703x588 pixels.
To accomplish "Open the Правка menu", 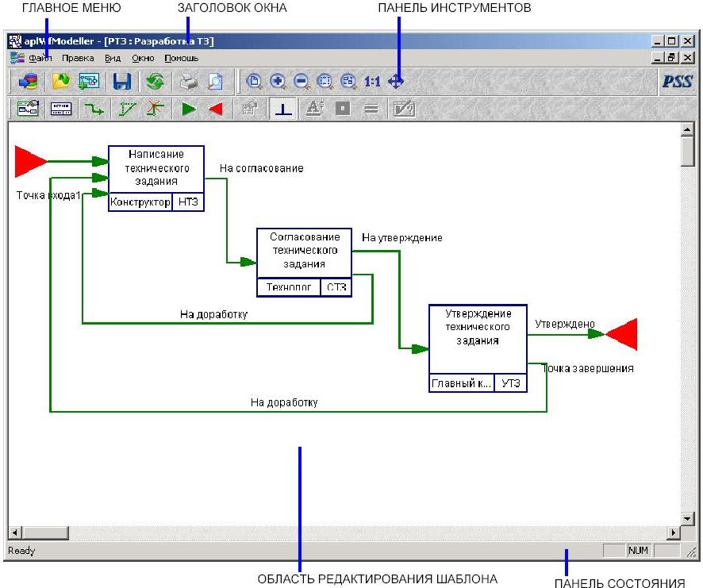I will (78, 58).
